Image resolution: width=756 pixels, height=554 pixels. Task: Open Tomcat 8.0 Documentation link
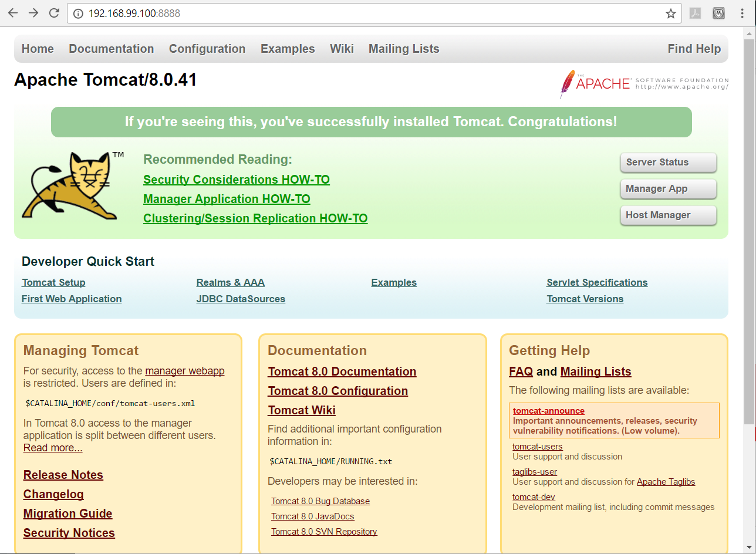342,371
